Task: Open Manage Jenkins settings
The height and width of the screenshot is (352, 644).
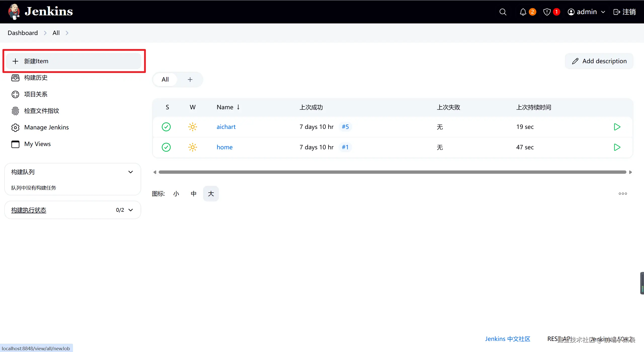Action: (46, 127)
